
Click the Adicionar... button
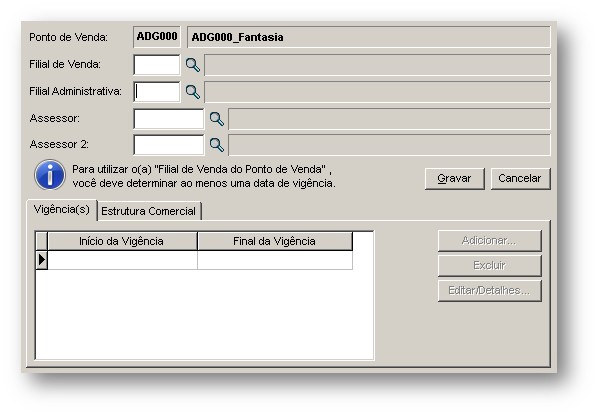pos(490,241)
